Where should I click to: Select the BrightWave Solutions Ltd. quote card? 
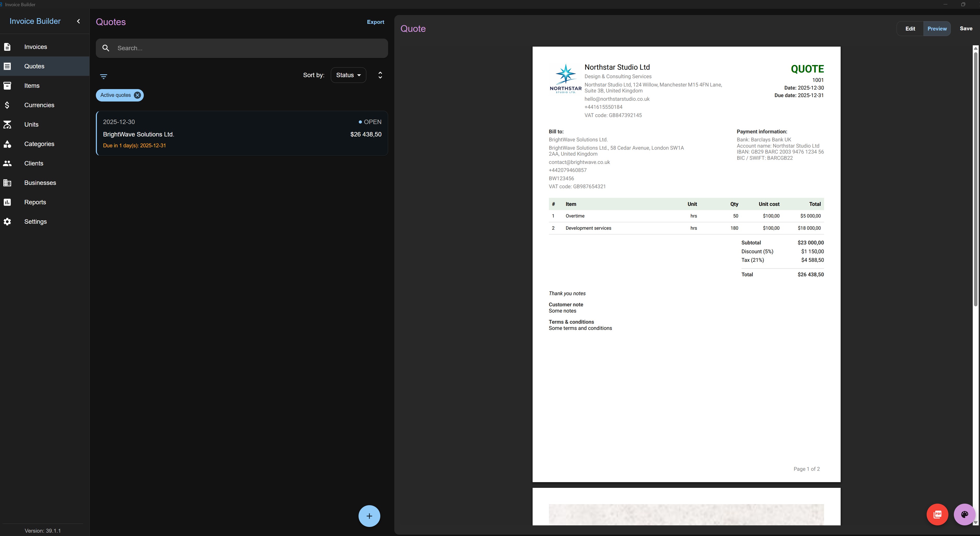click(x=242, y=133)
